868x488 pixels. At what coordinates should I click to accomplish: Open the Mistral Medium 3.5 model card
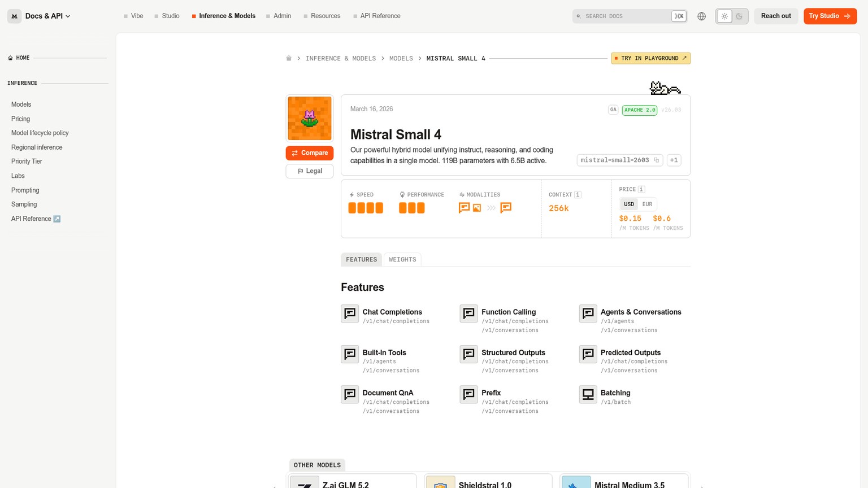pyautogui.click(x=624, y=481)
